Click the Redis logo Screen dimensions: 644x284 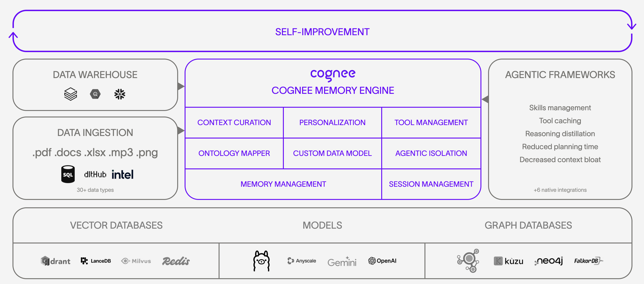tap(176, 261)
